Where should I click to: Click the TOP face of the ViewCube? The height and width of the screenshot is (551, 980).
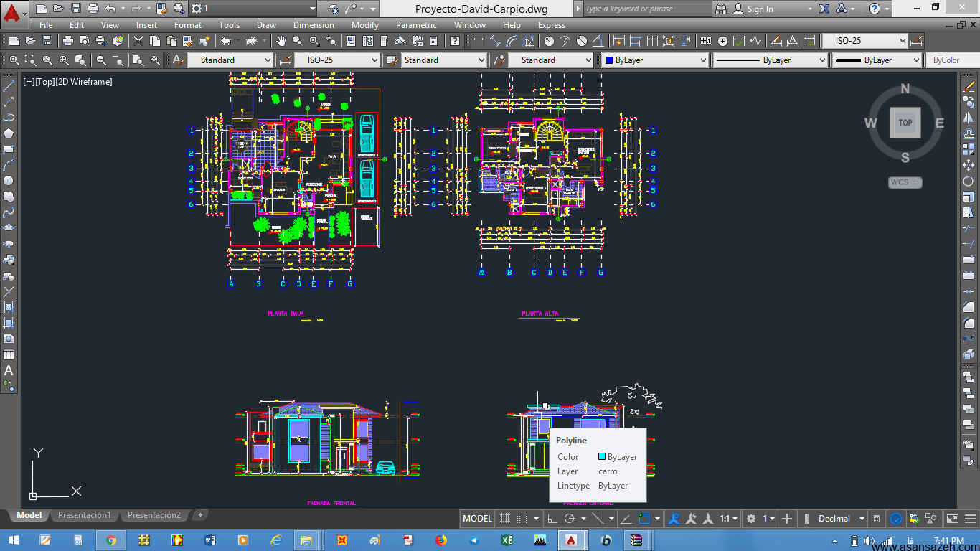905,123
